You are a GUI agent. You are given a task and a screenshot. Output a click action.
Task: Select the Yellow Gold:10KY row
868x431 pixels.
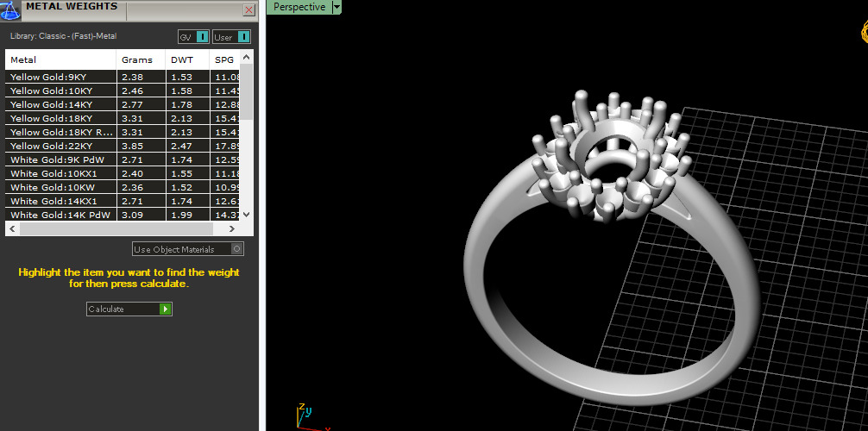123,91
